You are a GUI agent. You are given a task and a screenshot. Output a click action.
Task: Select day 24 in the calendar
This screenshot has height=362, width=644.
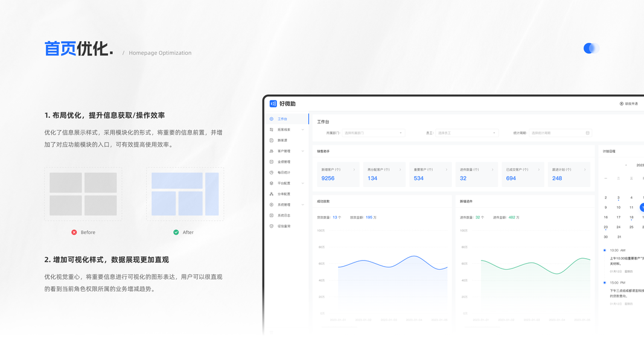coord(618,227)
